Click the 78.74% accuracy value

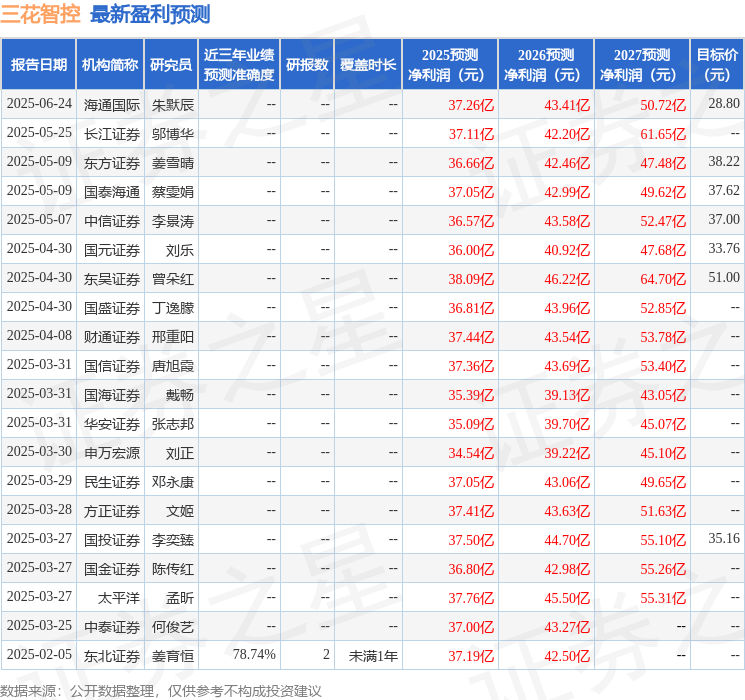[254, 654]
